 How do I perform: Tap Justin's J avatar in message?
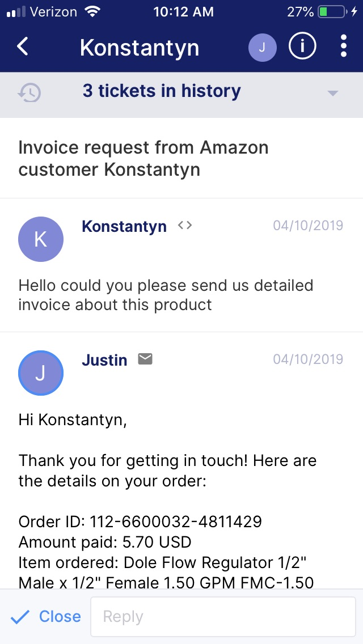41,373
